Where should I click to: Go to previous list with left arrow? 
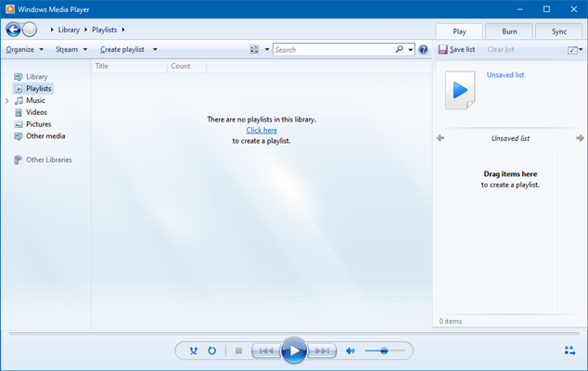441,138
